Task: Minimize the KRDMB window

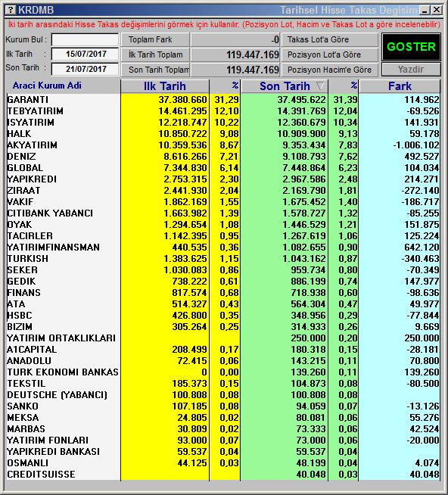Action: 425,10
